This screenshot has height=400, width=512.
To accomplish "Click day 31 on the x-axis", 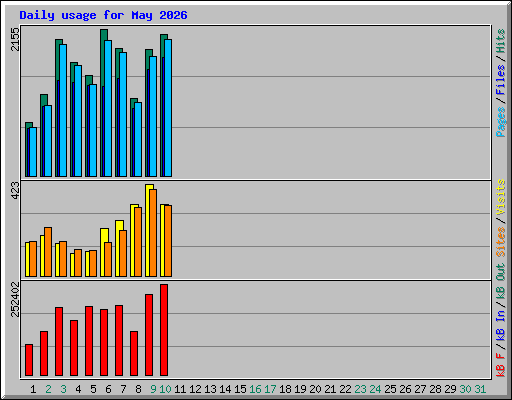I will point(480,389).
